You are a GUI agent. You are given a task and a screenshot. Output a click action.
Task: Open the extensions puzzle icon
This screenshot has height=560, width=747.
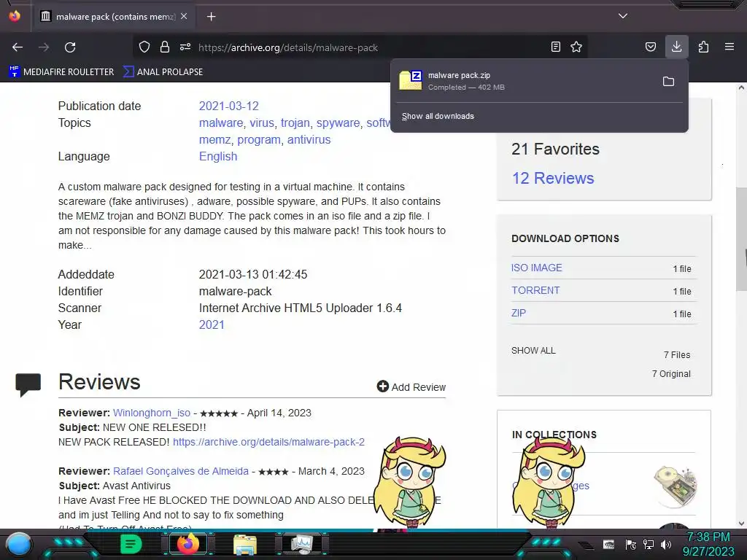(703, 47)
